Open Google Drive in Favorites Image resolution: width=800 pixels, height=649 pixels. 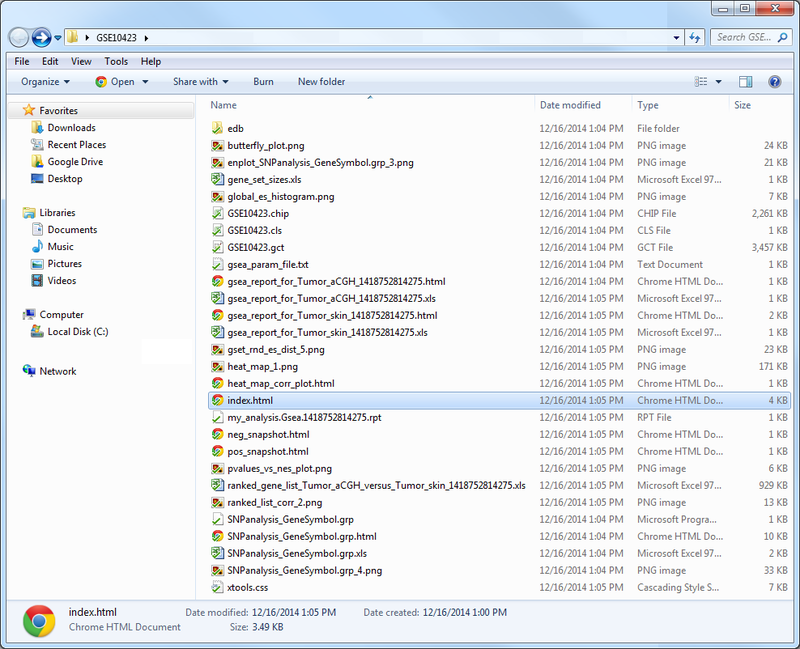[x=75, y=162]
